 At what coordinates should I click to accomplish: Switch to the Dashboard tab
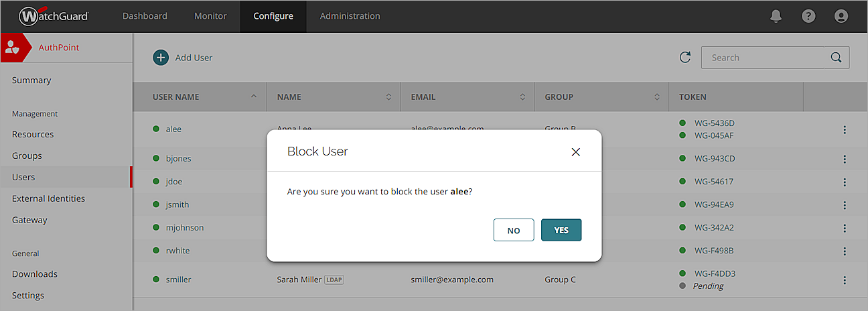click(x=145, y=16)
